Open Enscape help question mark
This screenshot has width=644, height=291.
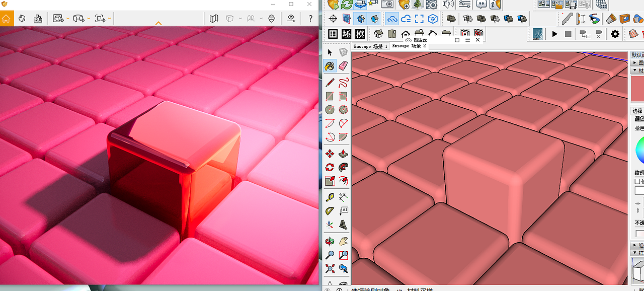(x=310, y=19)
